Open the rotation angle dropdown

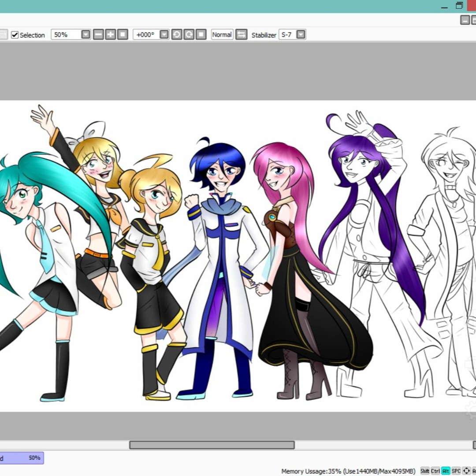[x=164, y=35]
